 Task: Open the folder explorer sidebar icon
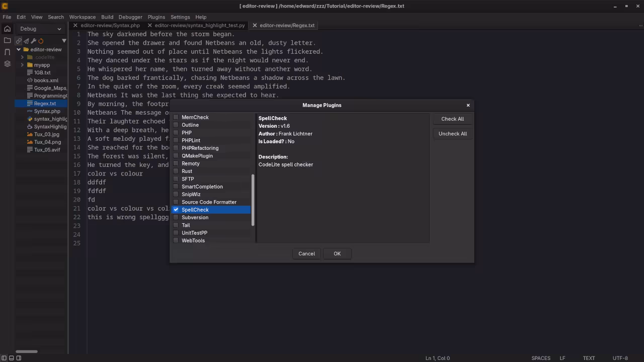(7, 40)
